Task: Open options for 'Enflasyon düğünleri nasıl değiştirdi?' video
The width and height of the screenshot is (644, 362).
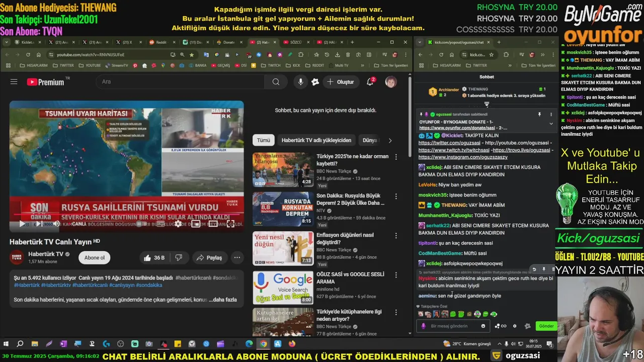Action: [x=396, y=235]
